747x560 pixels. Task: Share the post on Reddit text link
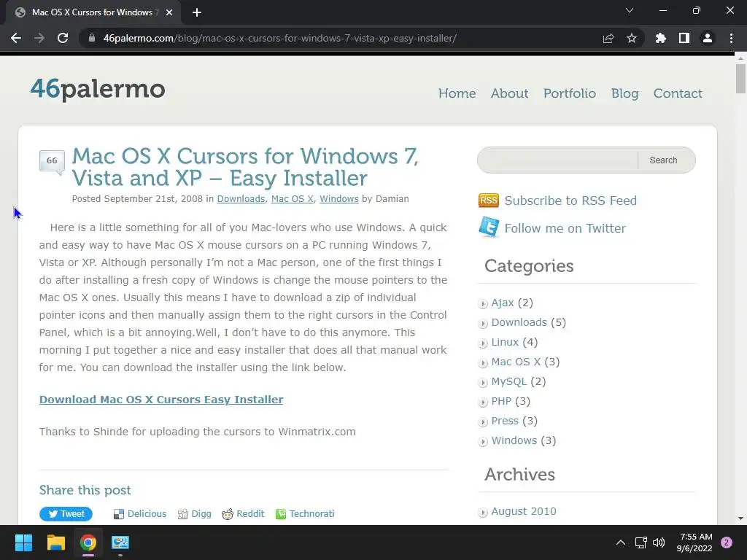[x=250, y=514]
